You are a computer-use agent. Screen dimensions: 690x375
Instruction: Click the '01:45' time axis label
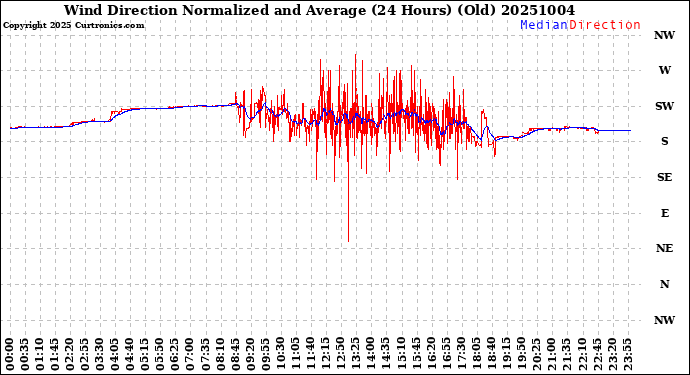pyautogui.click(x=55, y=355)
